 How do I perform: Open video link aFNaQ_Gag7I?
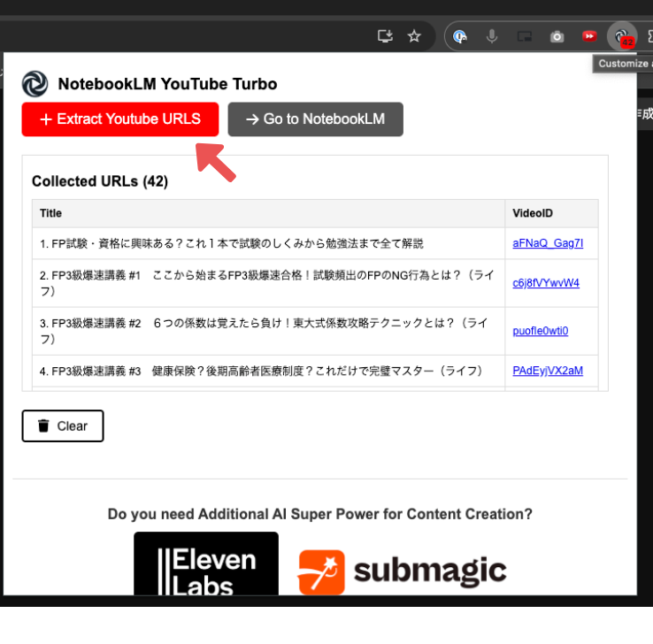[x=547, y=243]
